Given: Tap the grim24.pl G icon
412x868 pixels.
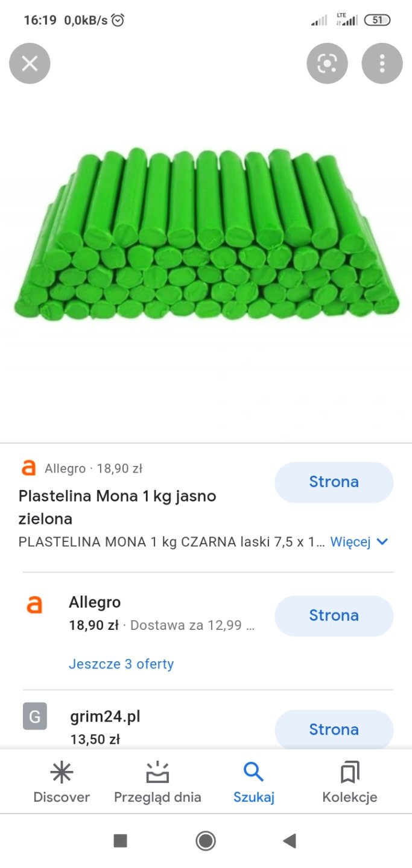Looking at the screenshot, I should click(35, 717).
